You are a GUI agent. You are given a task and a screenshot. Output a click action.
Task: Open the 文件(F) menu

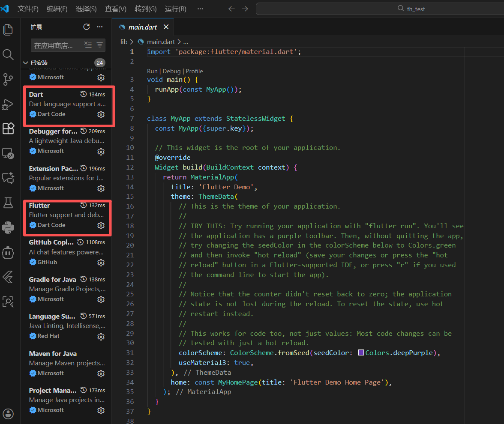coord(28,9)
